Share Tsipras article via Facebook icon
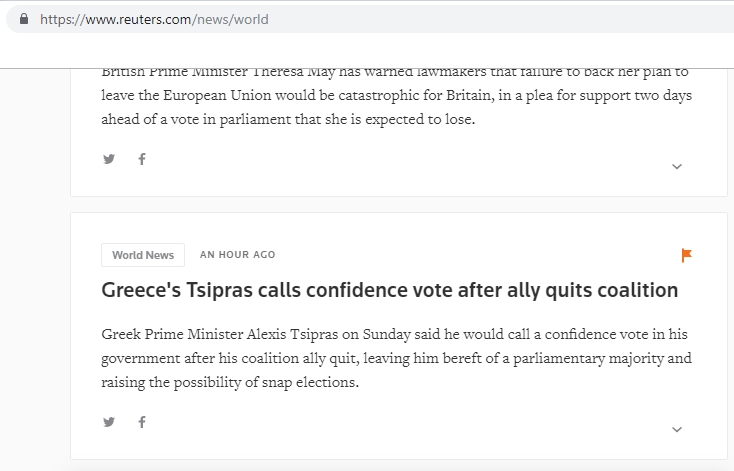734x471 pixels. (x=141, y=422)
